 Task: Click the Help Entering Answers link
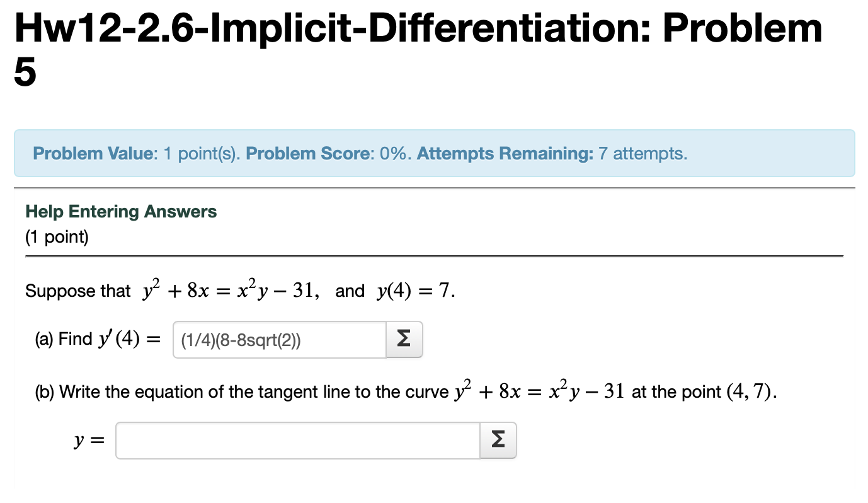[121, 211]
